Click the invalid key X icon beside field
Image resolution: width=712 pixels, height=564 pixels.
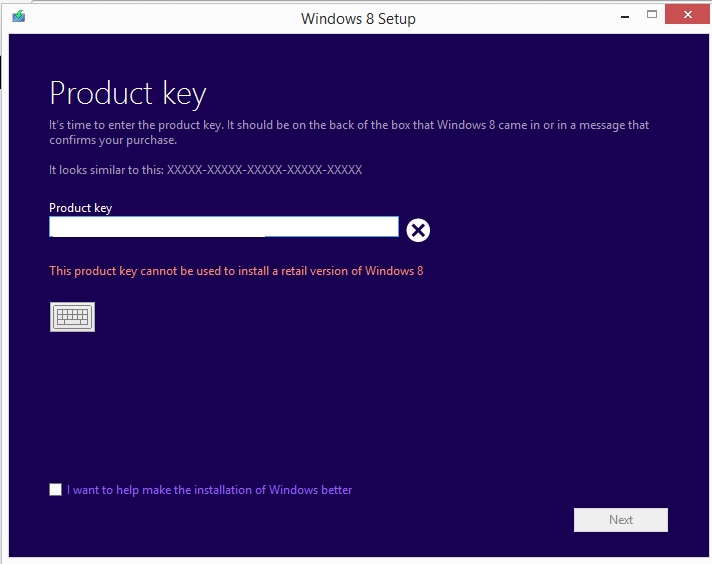click(x=418, y=230)
